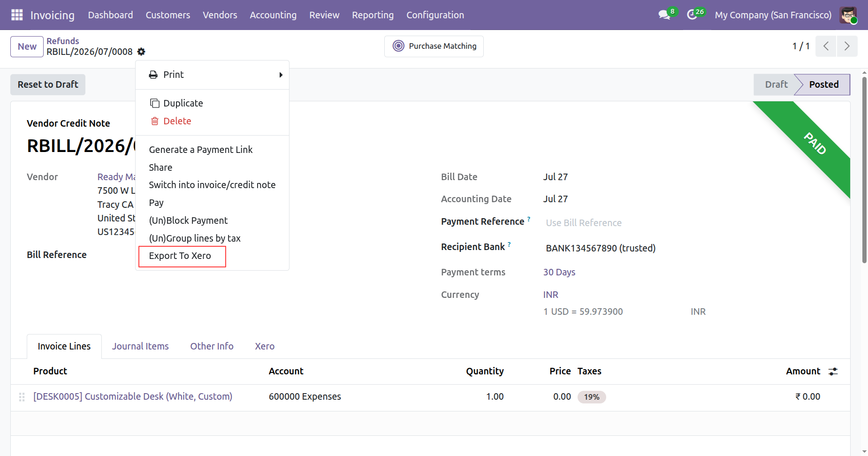The width and height of the screenshot is (868, 456).
Task: Go to the previous record arrow
Action: [x=826, y=46]
